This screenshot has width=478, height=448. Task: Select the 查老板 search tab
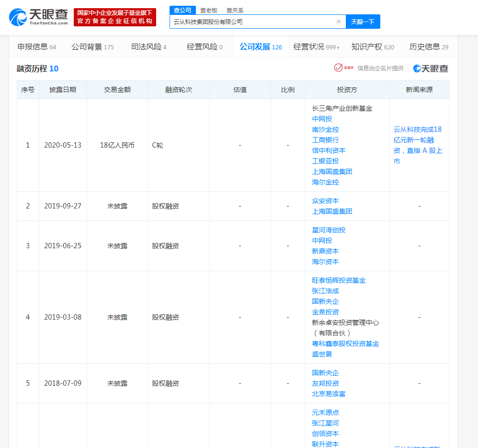click(x=209, y=11)
